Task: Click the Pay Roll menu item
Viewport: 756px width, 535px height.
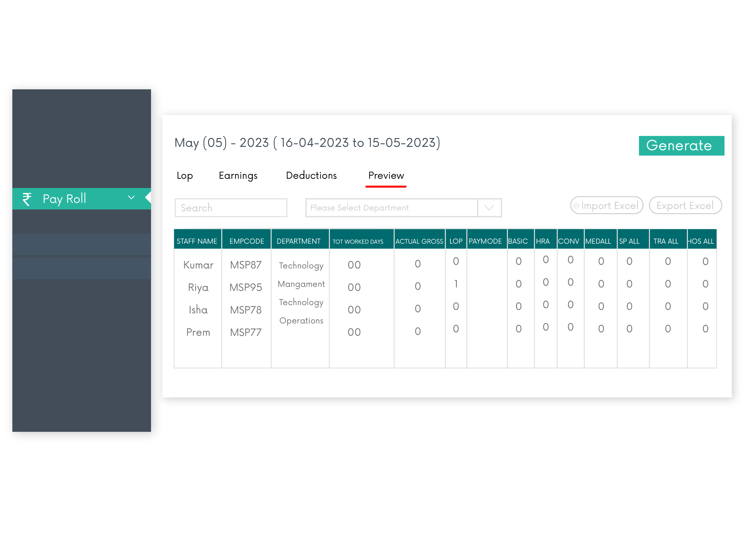Action: [64, 199]
